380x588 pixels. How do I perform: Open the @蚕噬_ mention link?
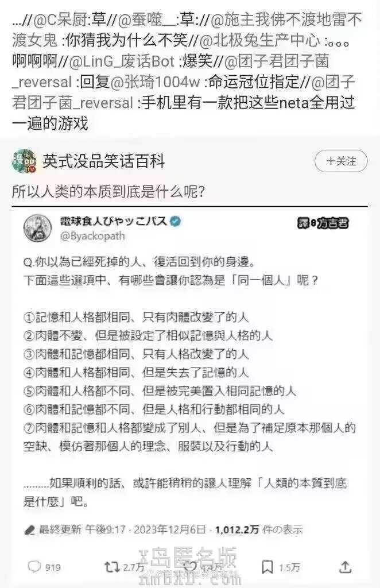pos(146,20)
